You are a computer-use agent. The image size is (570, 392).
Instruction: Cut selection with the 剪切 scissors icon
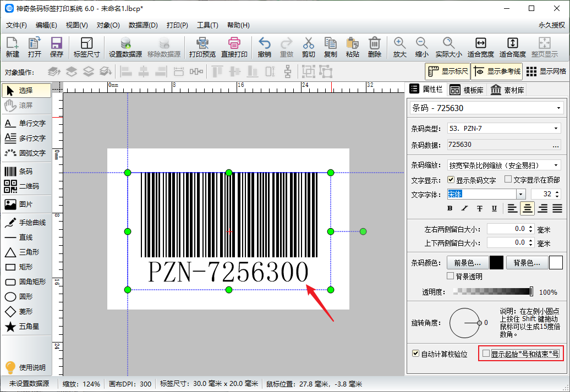pos(308,47)
